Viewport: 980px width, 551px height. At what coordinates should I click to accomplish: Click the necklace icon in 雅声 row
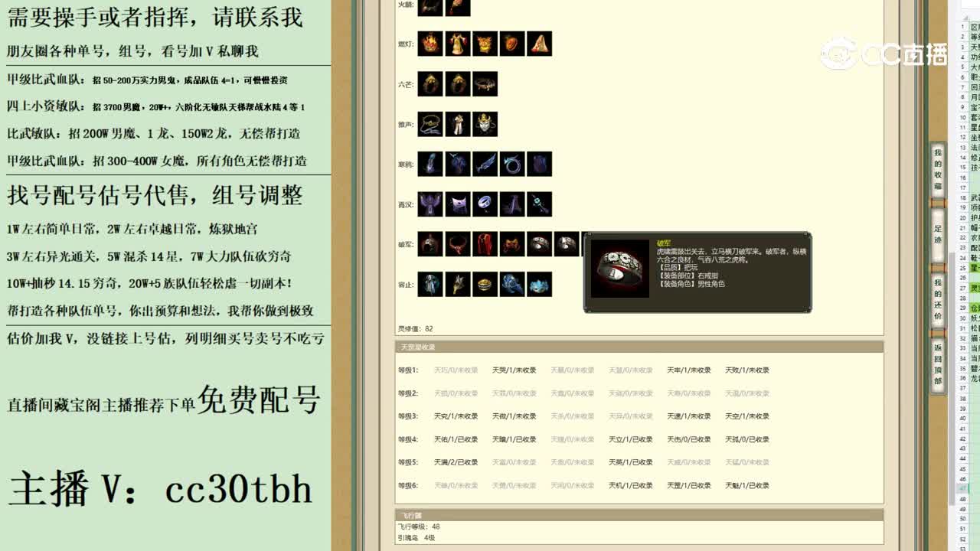430,124
